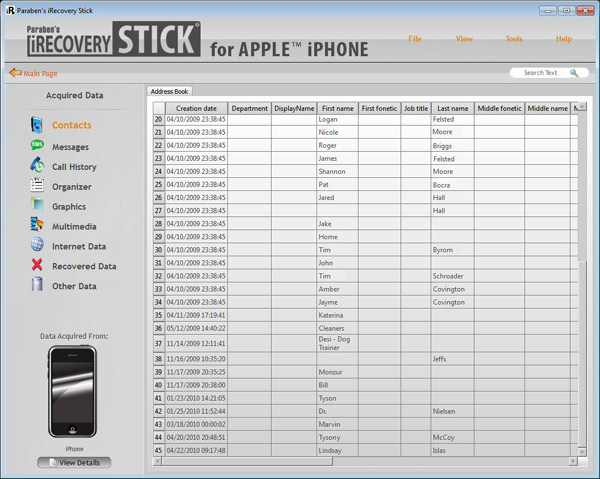The width and height of the screenshot is (600, 479).
Task: Click the orange Main Page back arrow
Action: tap(15, 73)
